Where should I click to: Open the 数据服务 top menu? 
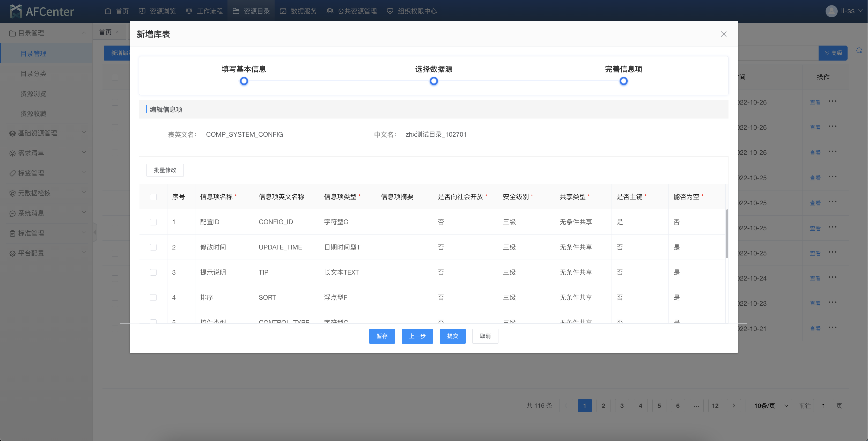pyautogui.click(x=298, y=11)
